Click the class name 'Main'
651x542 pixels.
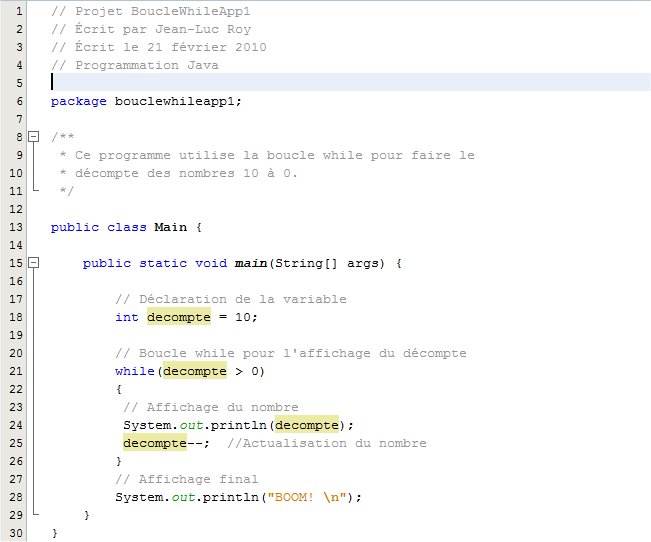[171, 227]
